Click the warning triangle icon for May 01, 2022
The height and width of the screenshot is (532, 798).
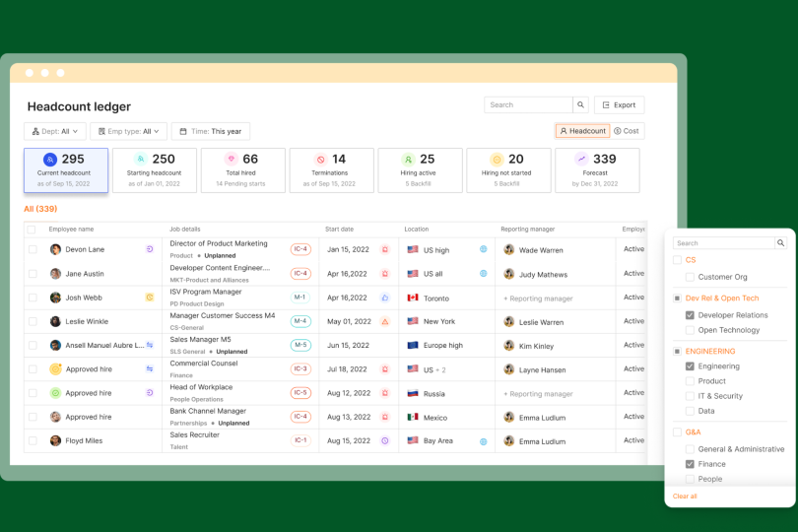385,321
